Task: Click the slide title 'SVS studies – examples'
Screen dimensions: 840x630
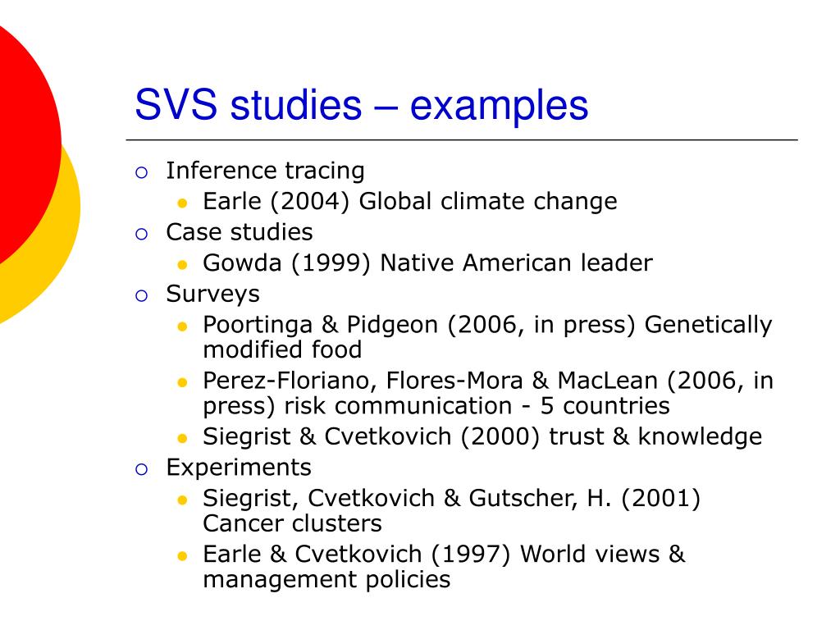Action: [x=362, y=106]
